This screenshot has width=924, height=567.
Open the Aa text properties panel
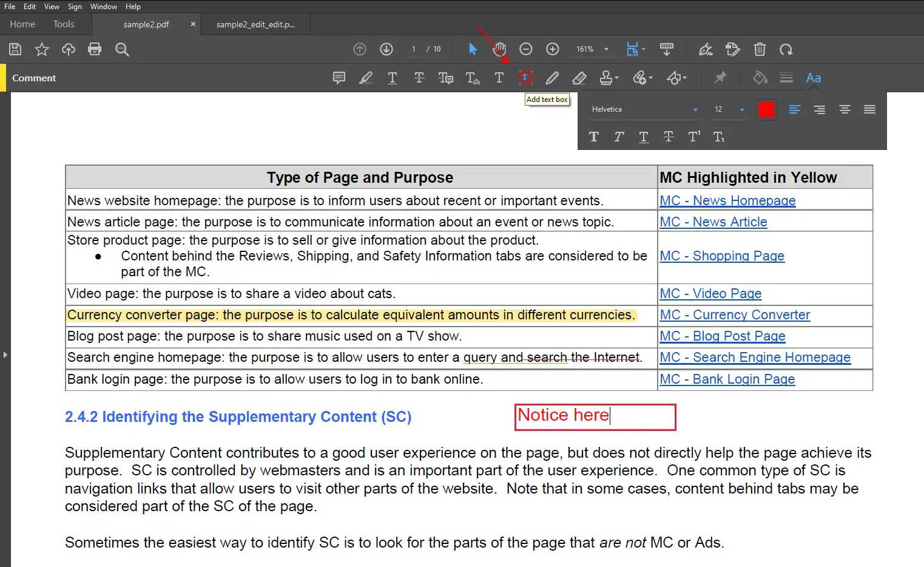coord(814,78)
